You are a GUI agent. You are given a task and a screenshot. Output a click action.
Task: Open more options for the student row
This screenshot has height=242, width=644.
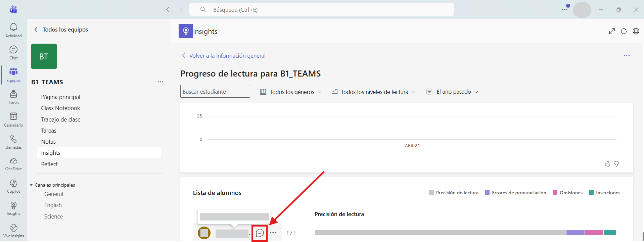[x=273, y=233]
